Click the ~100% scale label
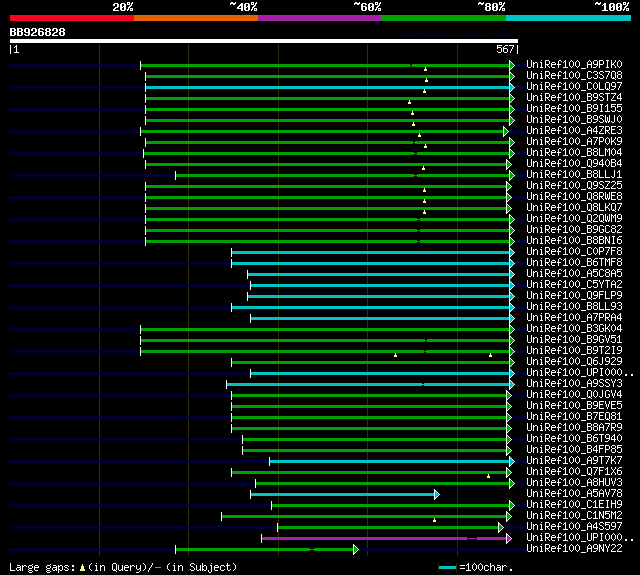Screen dimensions: 640x575 (611, 7)
